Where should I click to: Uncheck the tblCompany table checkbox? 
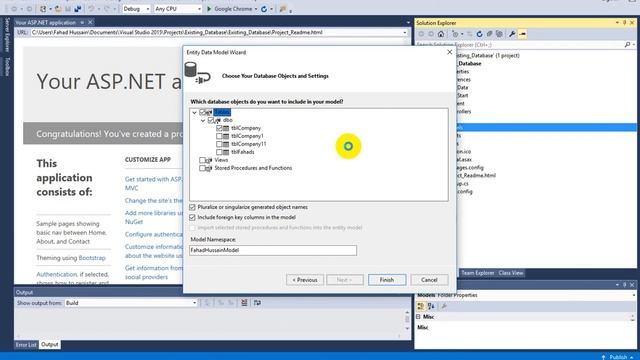pyautogui.click(x=219, y=128)
